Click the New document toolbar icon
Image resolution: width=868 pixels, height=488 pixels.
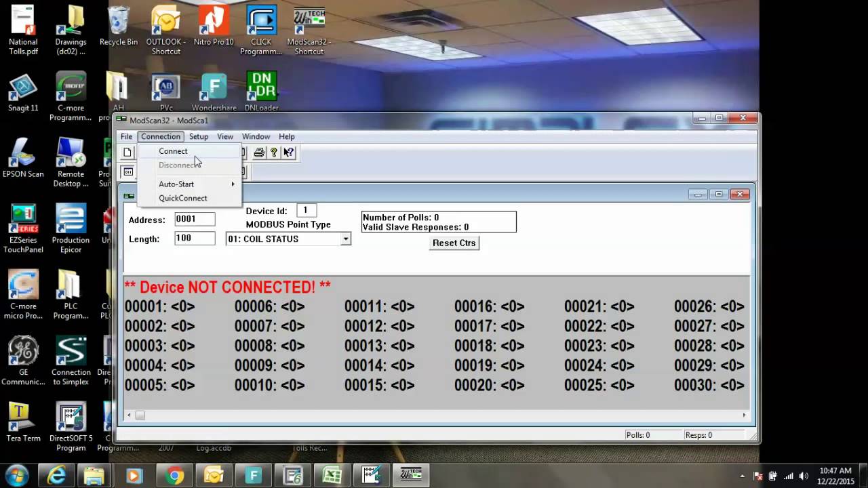tap(127, 152)
